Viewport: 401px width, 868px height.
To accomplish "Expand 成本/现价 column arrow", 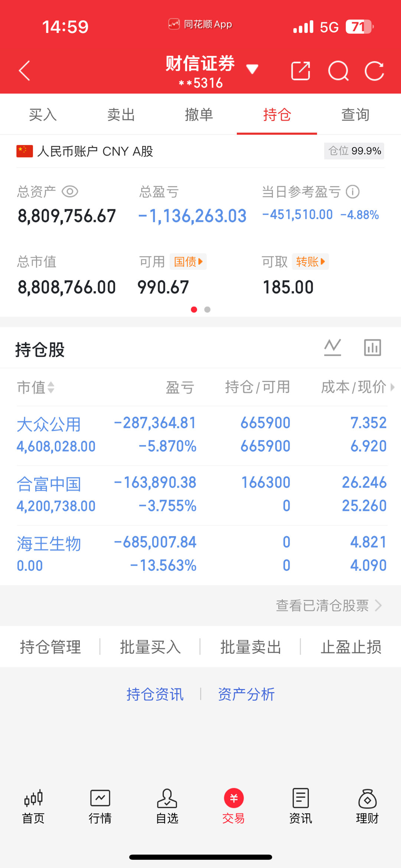I will pyautogui.click(x=392, y=387).
